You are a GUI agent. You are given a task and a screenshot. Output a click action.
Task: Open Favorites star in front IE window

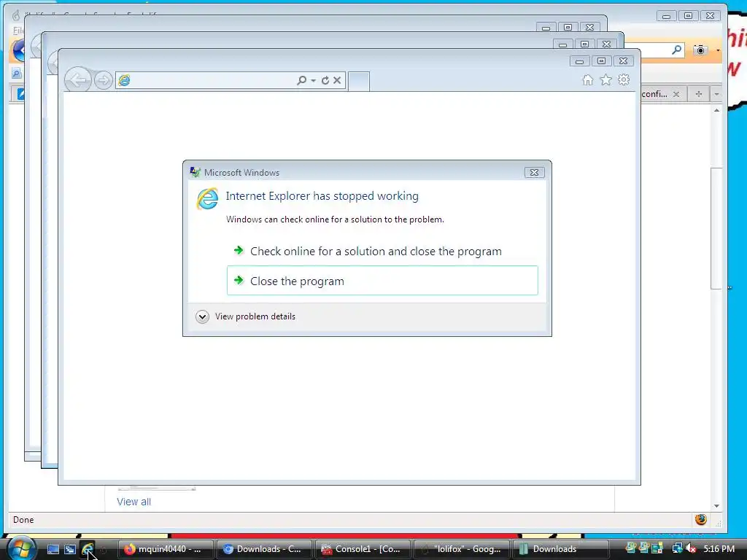[x=605, y=79]
